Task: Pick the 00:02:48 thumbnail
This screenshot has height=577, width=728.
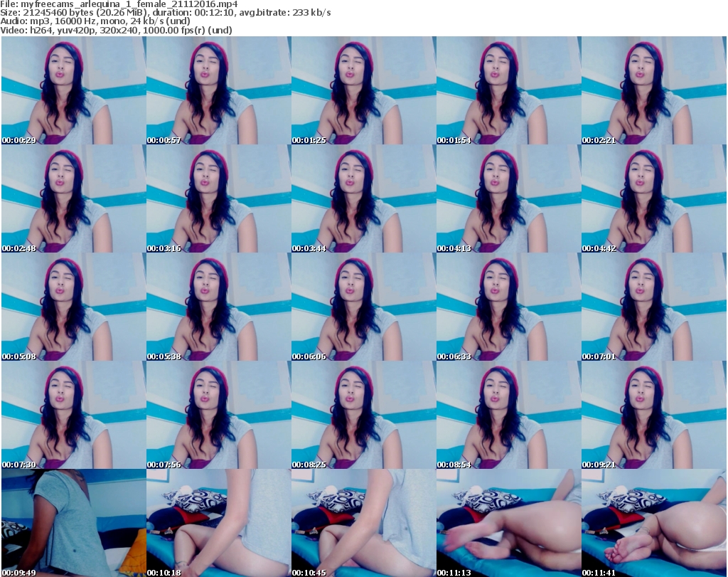Action: click(x=74, y=198)
